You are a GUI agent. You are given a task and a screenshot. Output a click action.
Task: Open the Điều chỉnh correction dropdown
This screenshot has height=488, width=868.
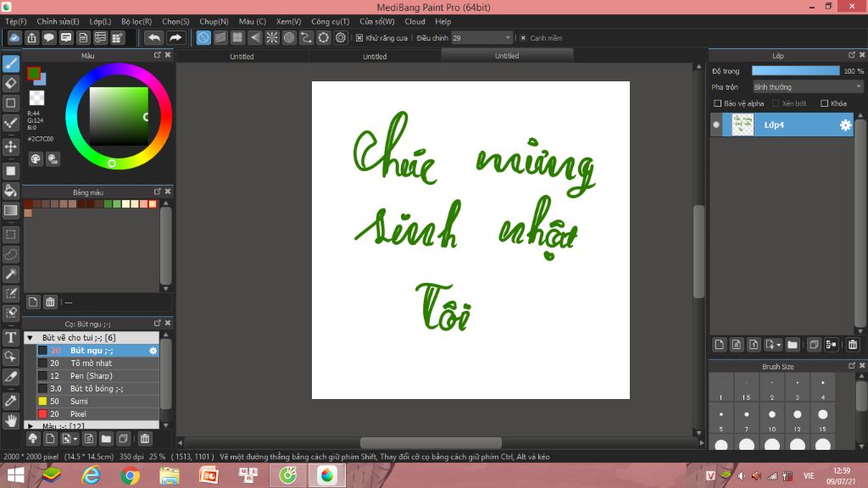(481, 37)
